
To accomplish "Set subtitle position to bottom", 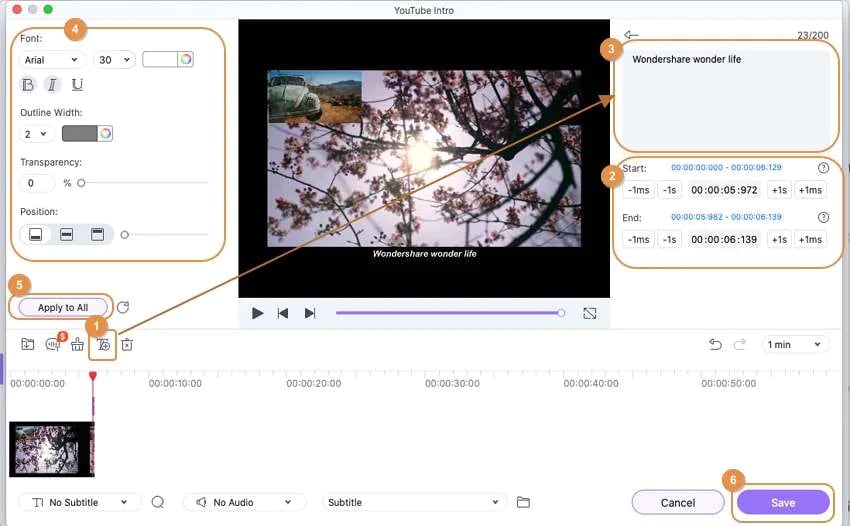I will (35, 235).
